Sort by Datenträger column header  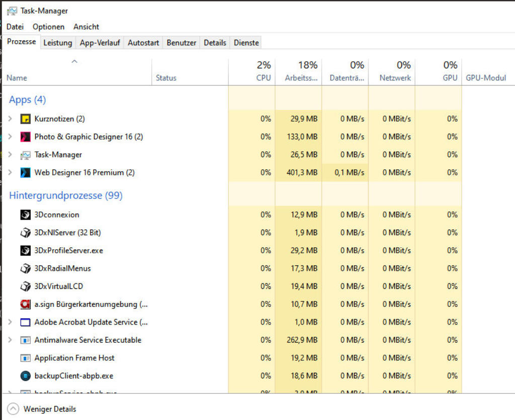click(345, 72)
